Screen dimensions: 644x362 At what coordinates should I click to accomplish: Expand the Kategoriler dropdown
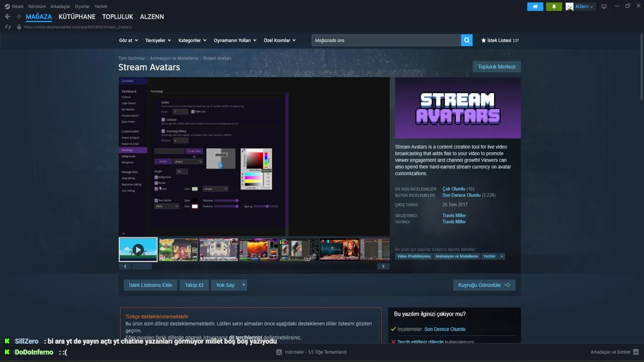tap(192, 40)
